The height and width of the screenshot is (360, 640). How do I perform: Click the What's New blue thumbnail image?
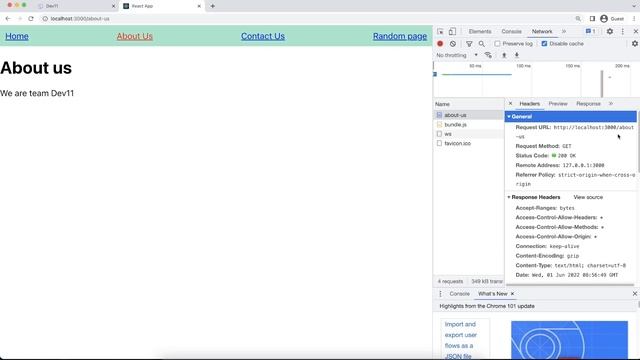point(569,340)
